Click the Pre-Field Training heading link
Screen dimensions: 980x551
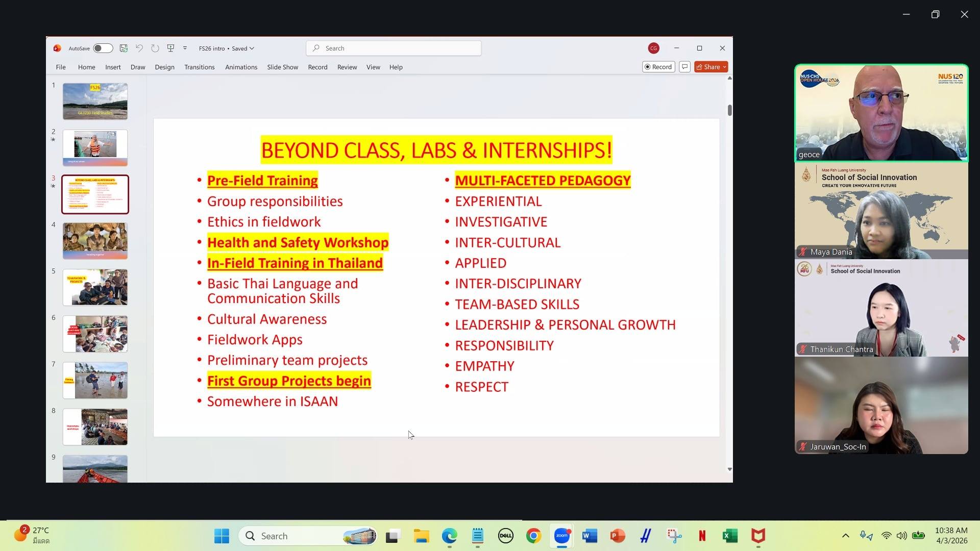262,180
